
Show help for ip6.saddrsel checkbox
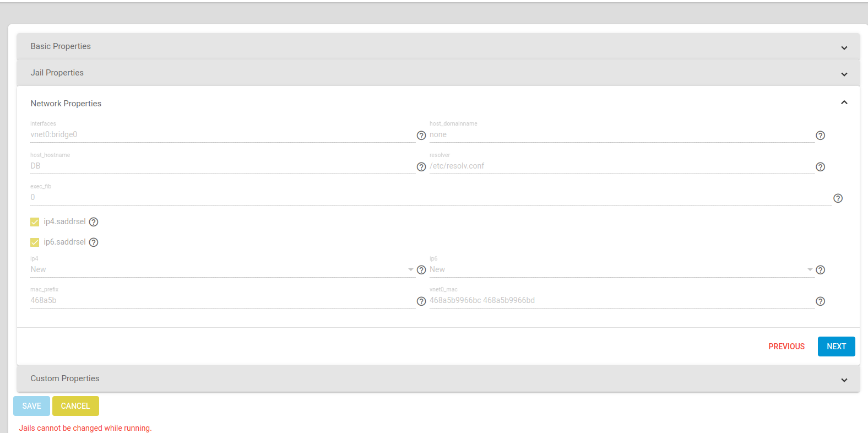point(94,242)
